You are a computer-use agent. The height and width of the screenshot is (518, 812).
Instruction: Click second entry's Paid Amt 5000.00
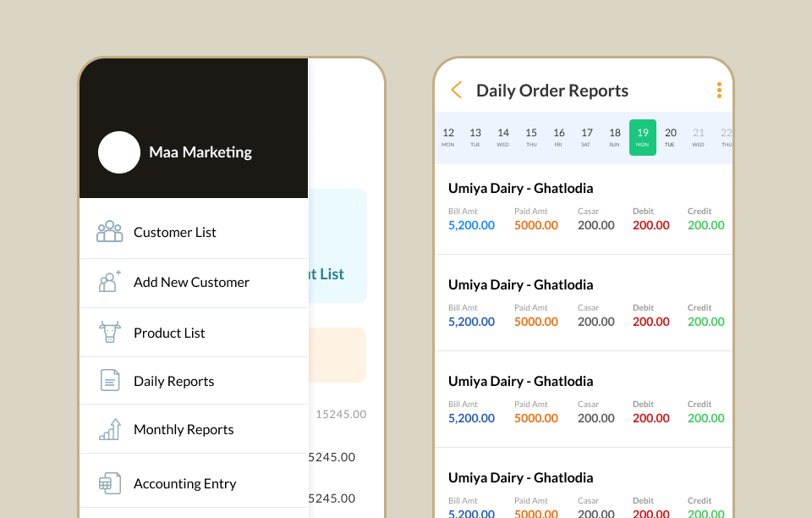pyautogui.click(x=536, y=322)
